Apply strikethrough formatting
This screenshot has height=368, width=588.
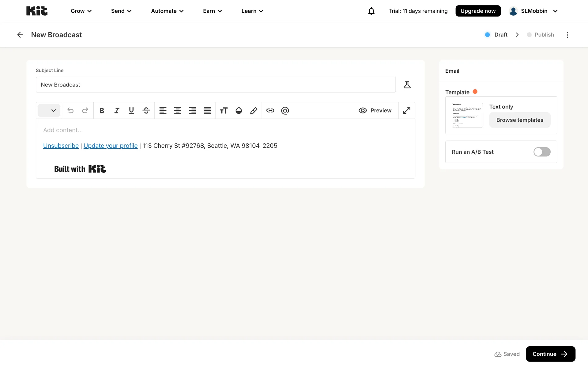[x=146, y=110]
